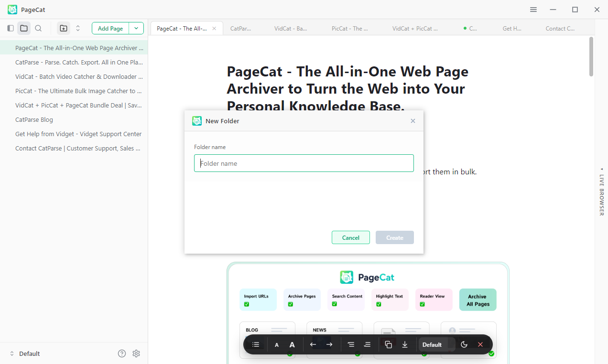Open the Default workspace switcher at bottom left
Image resolution: width=608 pixels, height=364 pixels.
25,353
